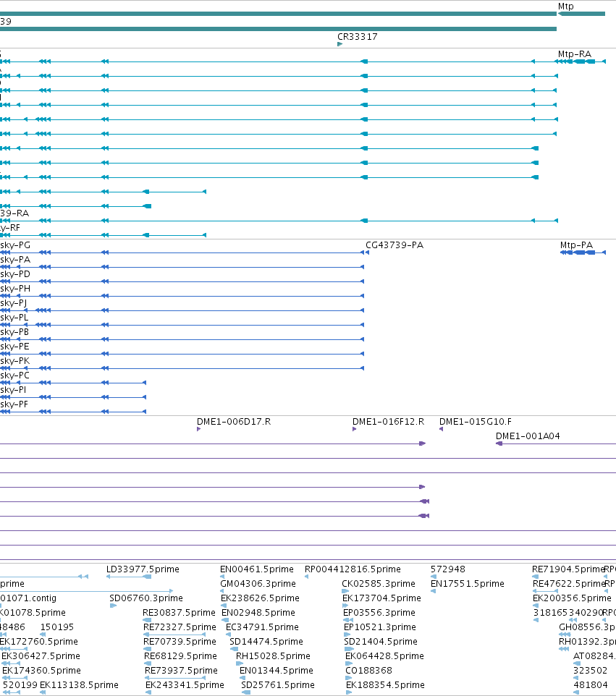This screenshot has height=696, width=616.
Task: Select the EP10521.3prime label
Action: click(380, 627)
